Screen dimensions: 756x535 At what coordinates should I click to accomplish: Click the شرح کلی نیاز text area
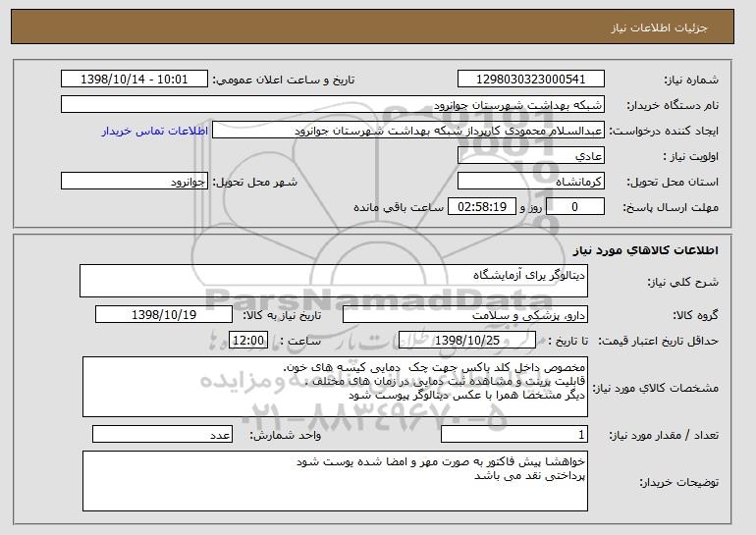334,281
